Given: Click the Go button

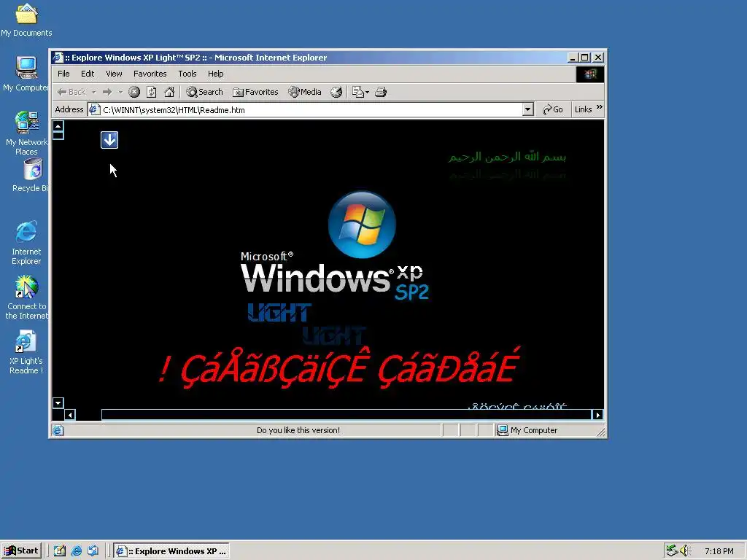Looking at the screenshot, I should point(553,109).
